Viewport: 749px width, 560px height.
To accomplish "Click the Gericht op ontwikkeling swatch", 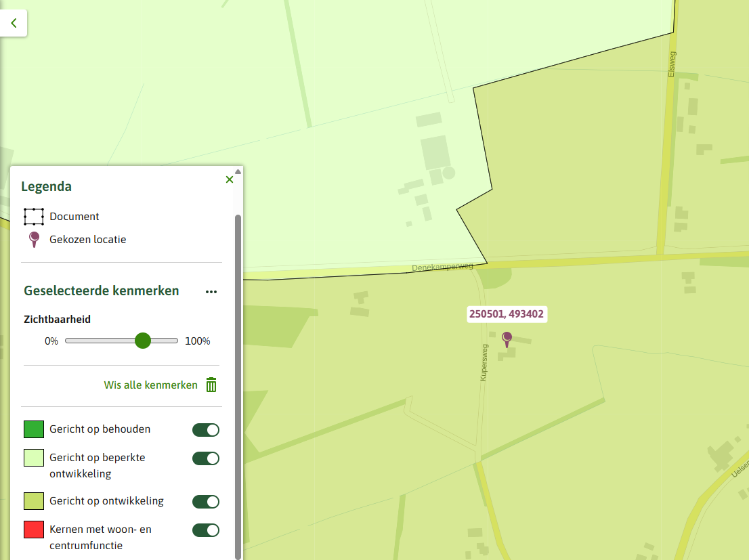I will [34, 501].
